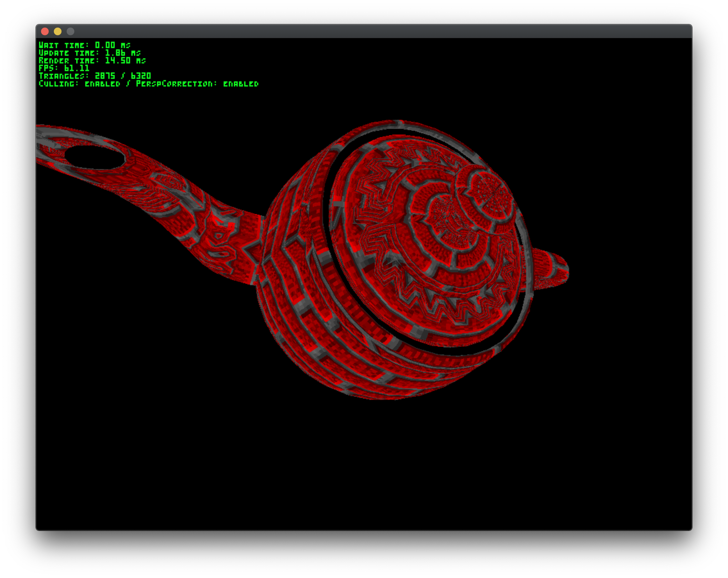Click the grayed-out zoom window button
The height and width of the screenshot is (578, 728).
pyautogui.click(x=70, y=31)
